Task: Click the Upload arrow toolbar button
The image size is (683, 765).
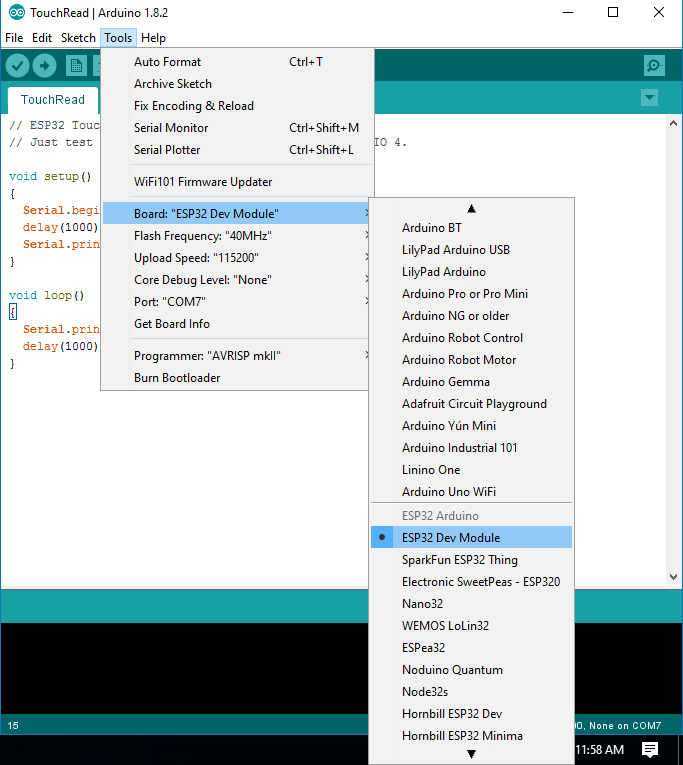Action: (45, 66)
